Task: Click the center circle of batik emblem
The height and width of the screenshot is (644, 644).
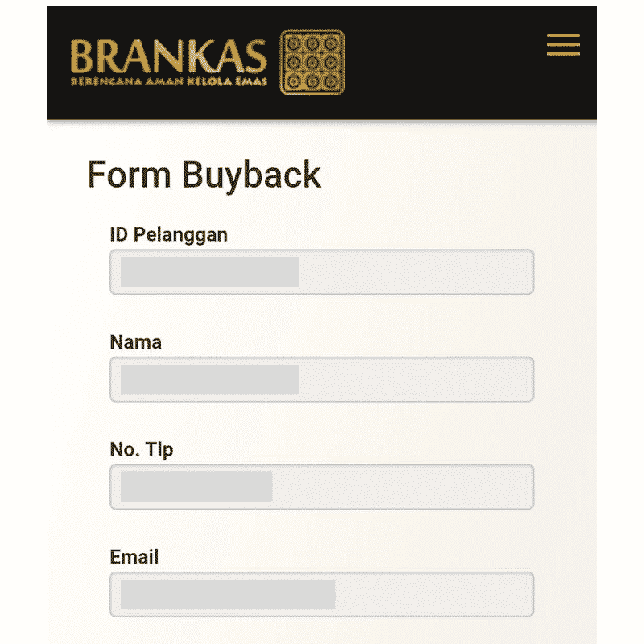Action: click(x=312, y=62)
